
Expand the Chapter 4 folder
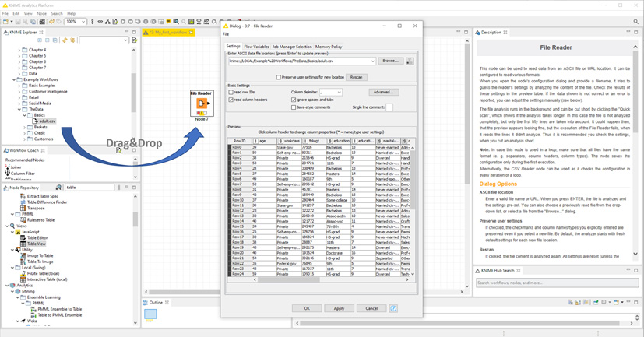[19, 50]
